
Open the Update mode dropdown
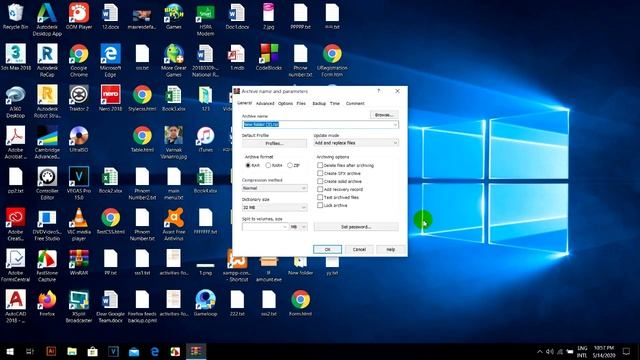pos(356,143)
